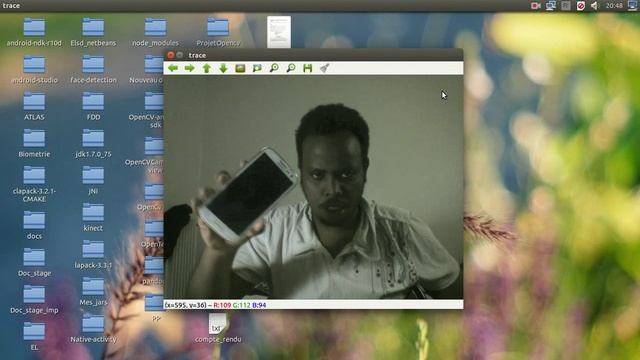Open display properties brush icon
The height and width of the screenshot is (360, 640).
click(324, 68)
